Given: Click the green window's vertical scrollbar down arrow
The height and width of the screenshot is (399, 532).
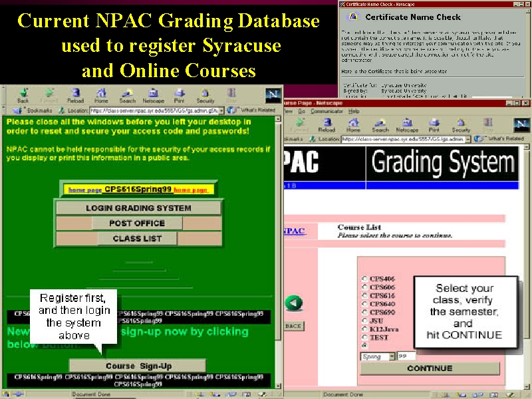Looking at the screenshot, I should point(278,386).
